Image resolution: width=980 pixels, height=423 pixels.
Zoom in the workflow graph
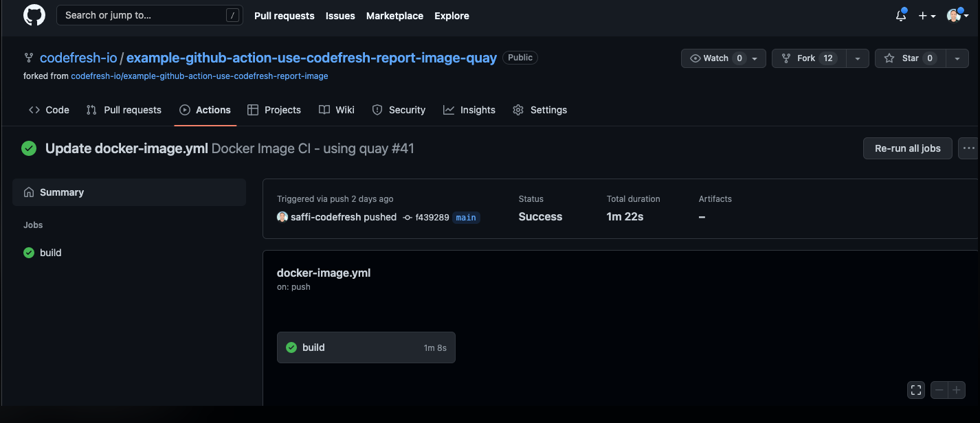(956, 390)
